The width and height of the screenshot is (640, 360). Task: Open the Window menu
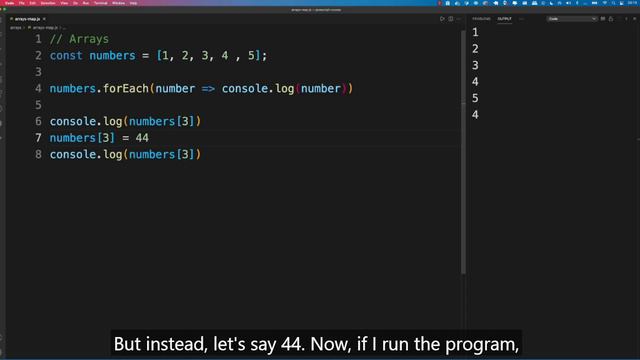coord(118,3)
